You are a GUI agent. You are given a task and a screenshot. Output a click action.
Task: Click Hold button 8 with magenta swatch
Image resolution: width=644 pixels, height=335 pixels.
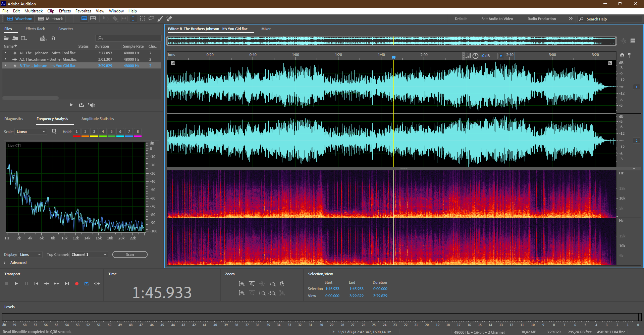pyautogui.click(x=138, y=132)
